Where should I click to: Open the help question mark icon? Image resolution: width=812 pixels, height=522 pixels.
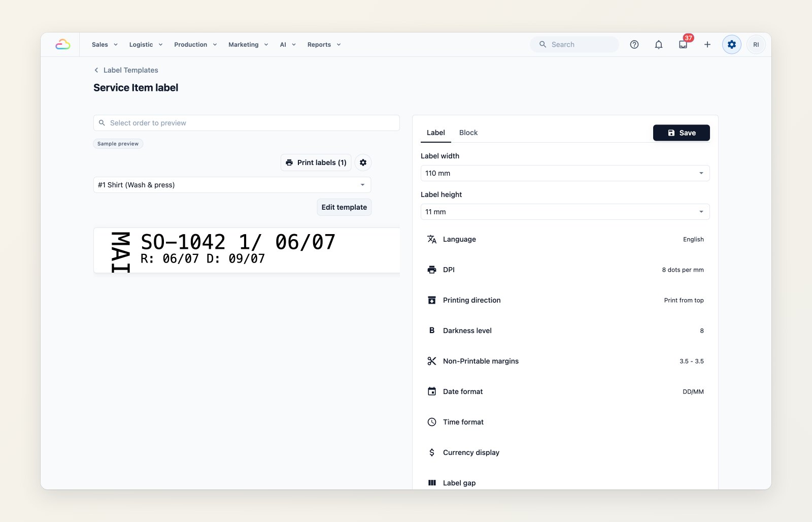tap(634, 45)
